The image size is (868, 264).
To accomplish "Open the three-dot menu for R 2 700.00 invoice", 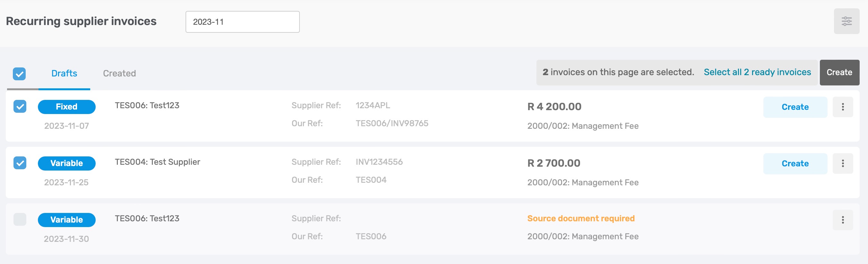I will (842, 163).
